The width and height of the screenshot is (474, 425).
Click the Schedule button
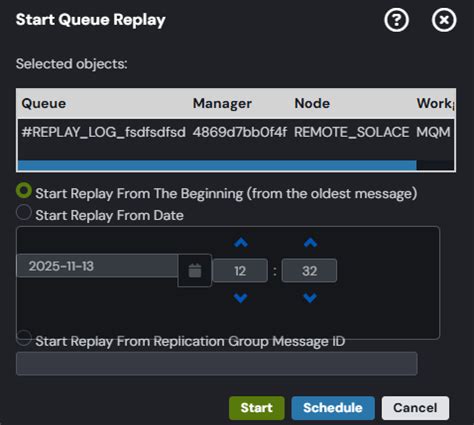(333, 408)
